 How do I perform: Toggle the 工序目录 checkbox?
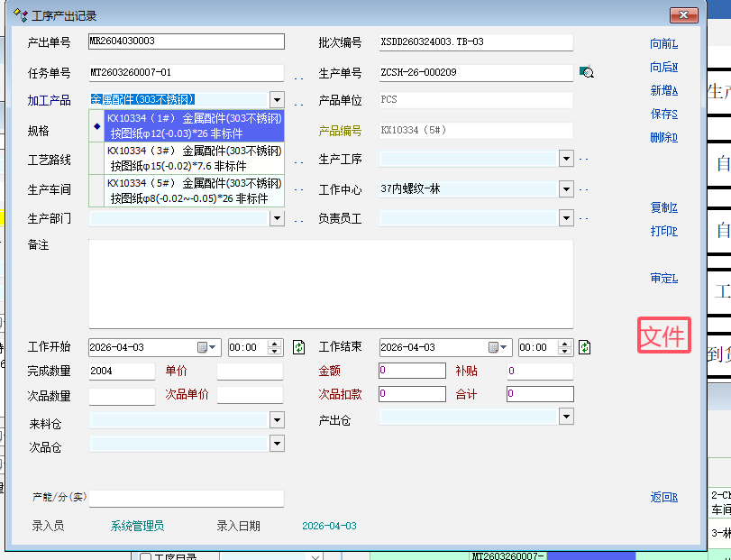click(145, 556)
